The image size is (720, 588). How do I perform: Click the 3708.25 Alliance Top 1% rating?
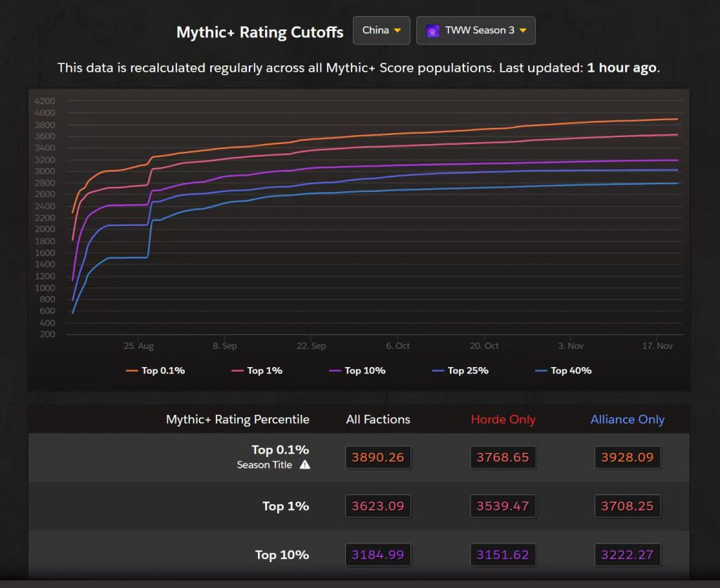pos(627,506)
